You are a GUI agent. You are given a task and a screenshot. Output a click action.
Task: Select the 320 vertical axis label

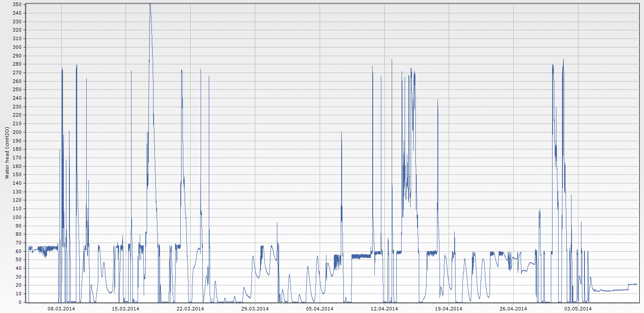pyautogui.click(x=17, y=30)
